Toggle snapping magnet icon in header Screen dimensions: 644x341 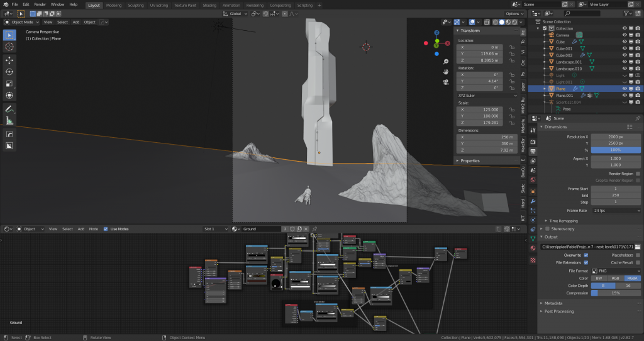click(x=266, y=14)
